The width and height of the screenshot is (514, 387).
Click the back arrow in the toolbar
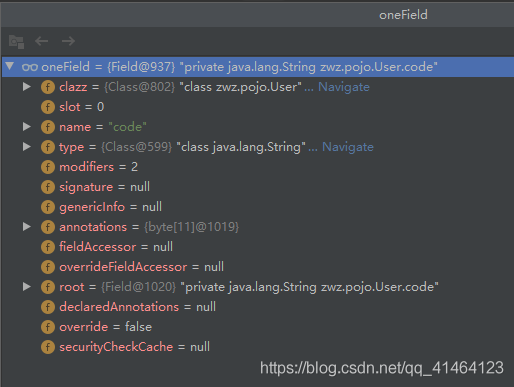(x=42, y=41)
